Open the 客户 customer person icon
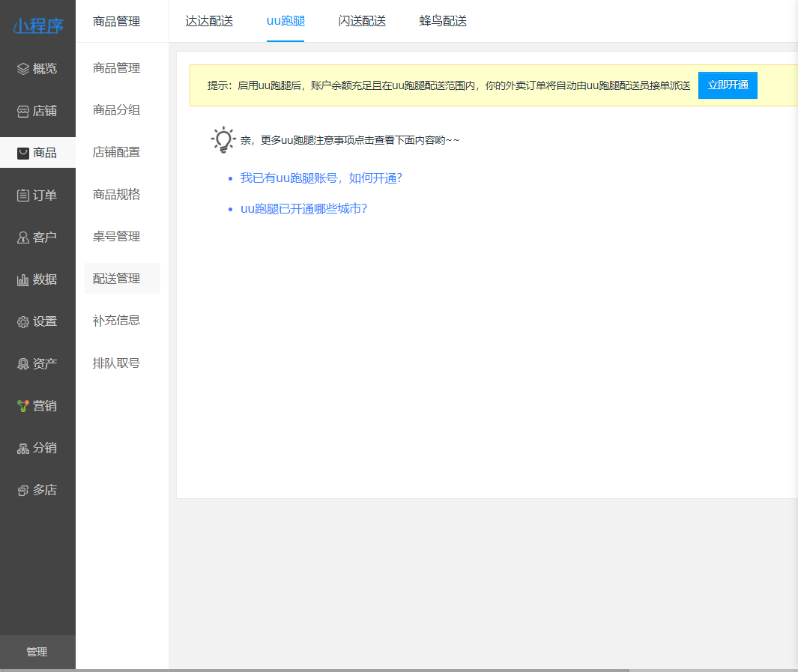This screenshot has width=798, height=672. pos(23,237)
